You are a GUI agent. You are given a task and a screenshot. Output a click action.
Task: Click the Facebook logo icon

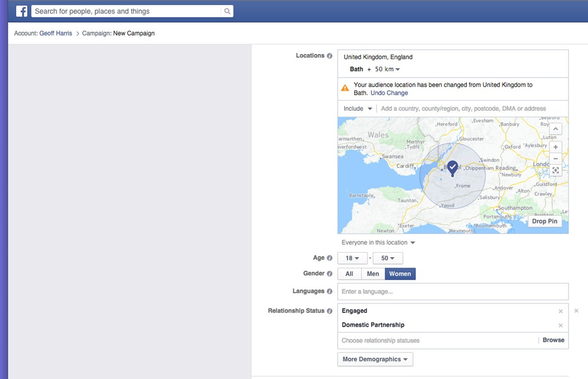(22, 11)
